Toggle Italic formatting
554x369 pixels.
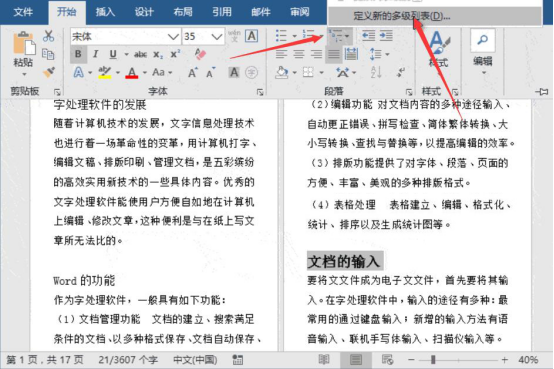click(95, 54)
